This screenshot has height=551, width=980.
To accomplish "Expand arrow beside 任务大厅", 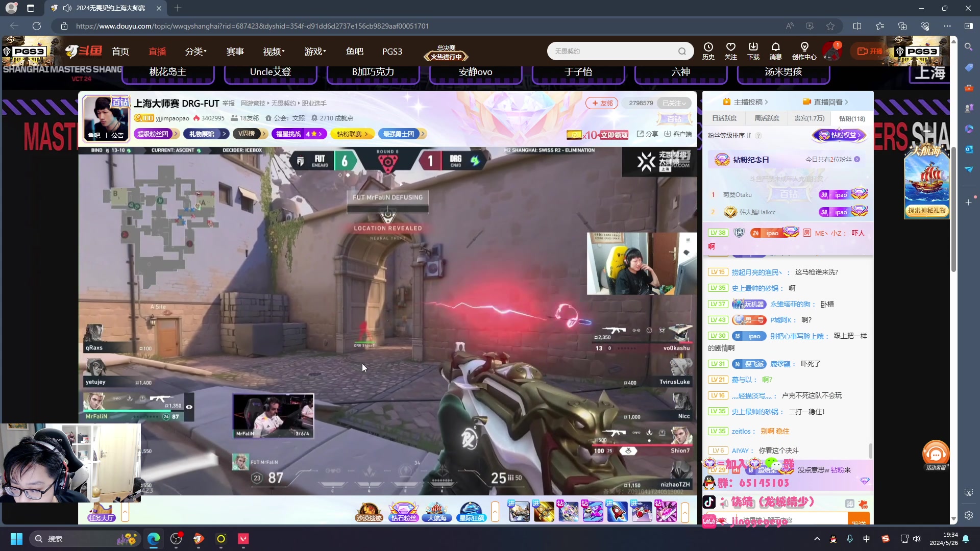I will pyautogui.click(x=125, y=512).
